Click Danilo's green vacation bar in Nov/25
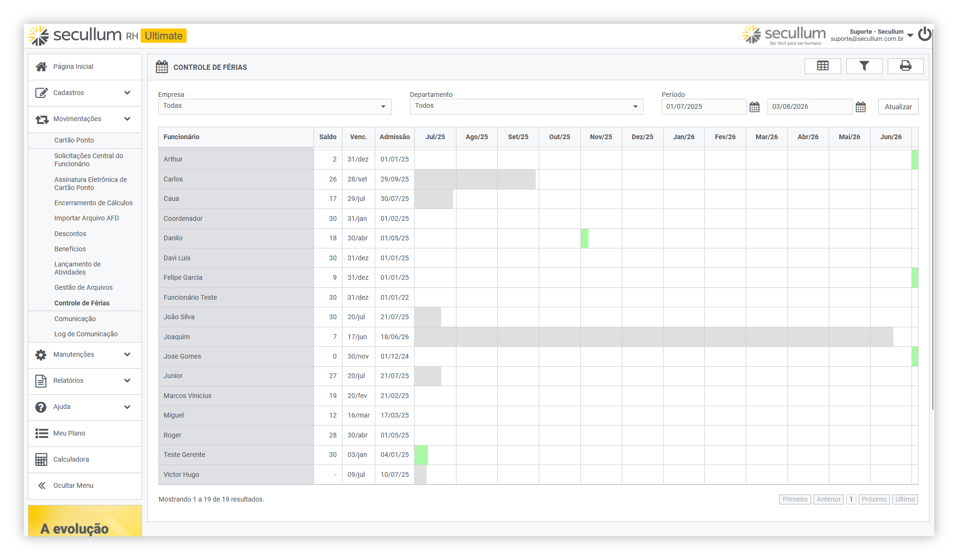Screen dimensions: 958x560 pyautogui.click(x=584, y=238)
